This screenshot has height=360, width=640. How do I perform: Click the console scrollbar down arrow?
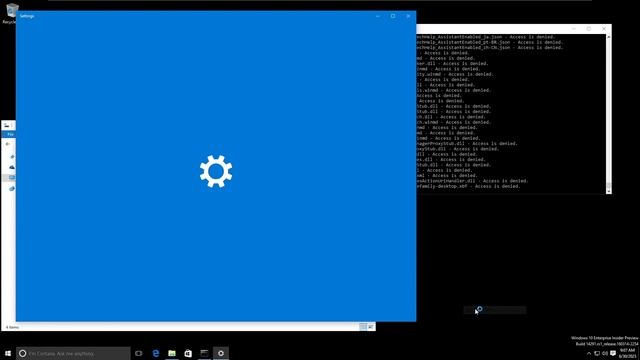pos(609,191)
